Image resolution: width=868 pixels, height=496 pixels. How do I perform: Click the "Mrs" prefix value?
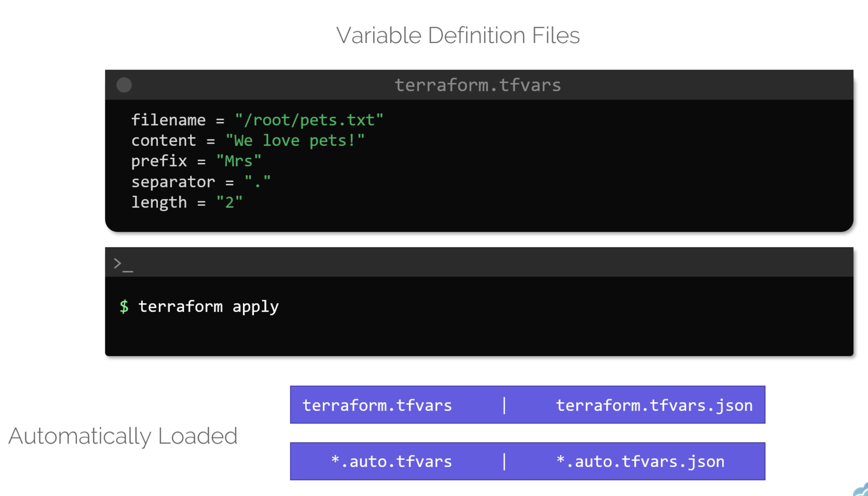[239, 161]
